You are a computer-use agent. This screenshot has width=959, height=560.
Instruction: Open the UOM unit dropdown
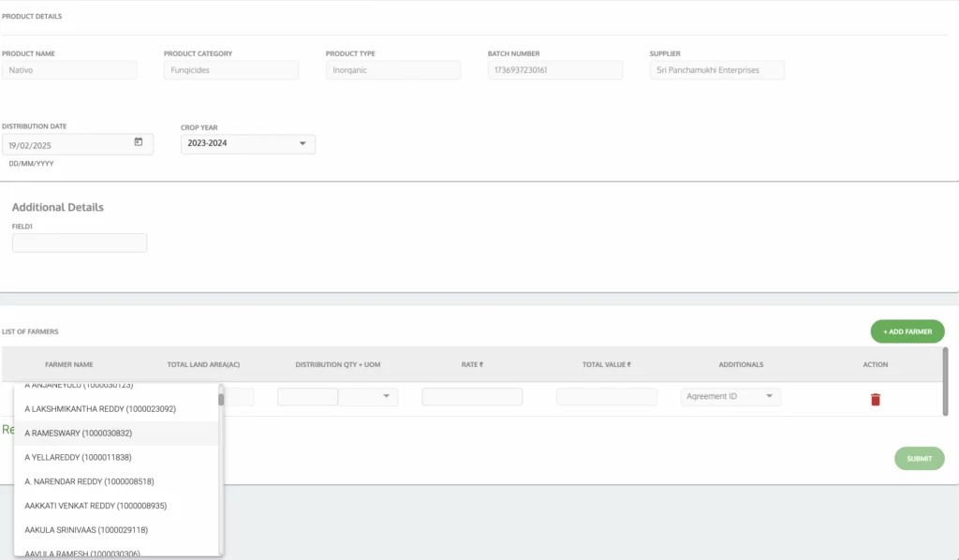(368, 396)
